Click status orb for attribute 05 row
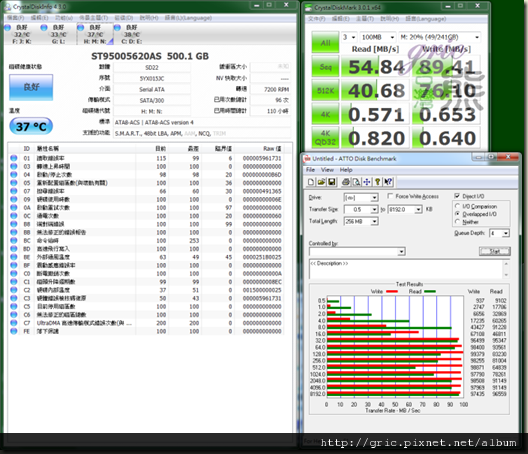The height and width of the screenshot is (454, 528). [x=14, y=183]
